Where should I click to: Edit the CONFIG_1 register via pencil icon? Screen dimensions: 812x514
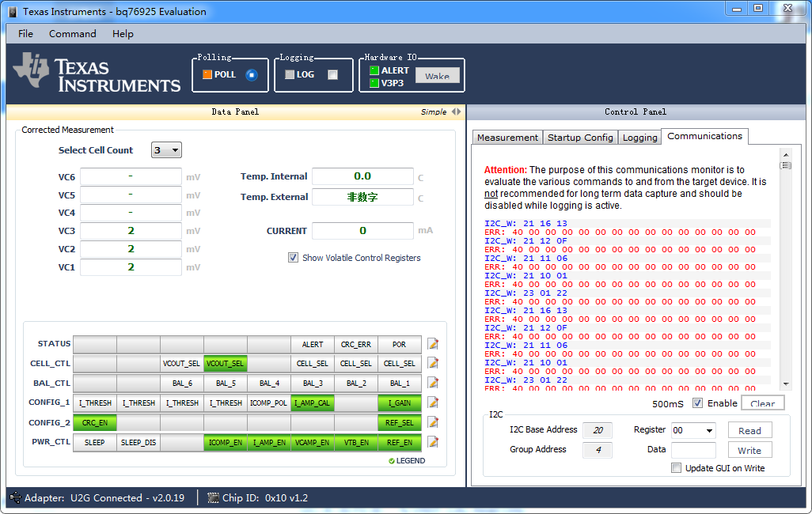pyautogui.click(x=433, y=403)
